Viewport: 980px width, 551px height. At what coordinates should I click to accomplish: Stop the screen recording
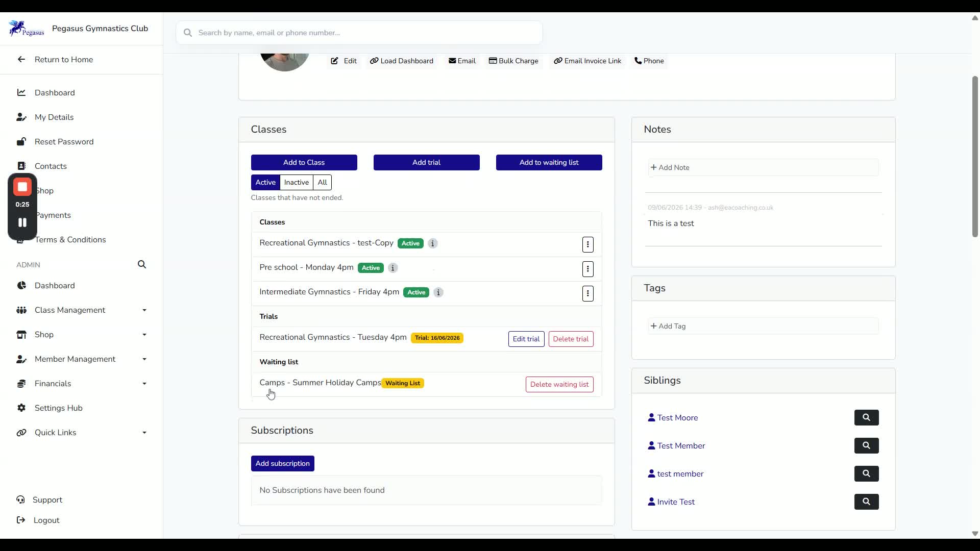22,187
